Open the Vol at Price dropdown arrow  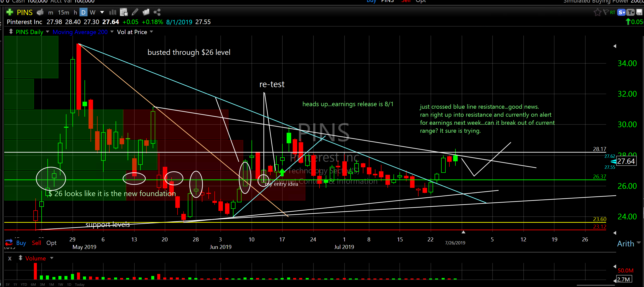click(x=151, y=32)
